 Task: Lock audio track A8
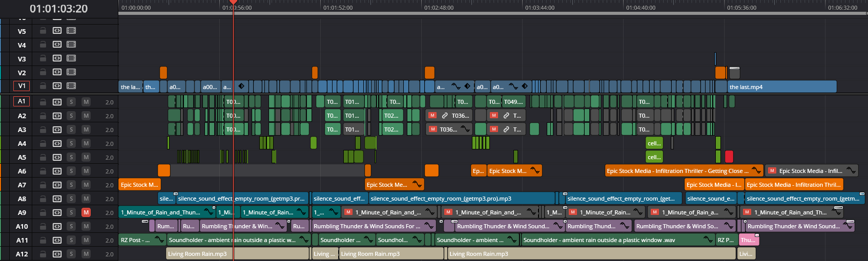[x=43, y=199]
